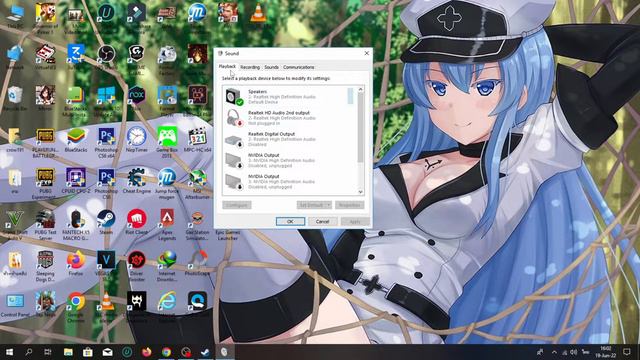Image resolution: width=640 pixels, height=360 pixels.
Task: Click the taskbar volume speaker icon
Action: [x=573, y=352]
